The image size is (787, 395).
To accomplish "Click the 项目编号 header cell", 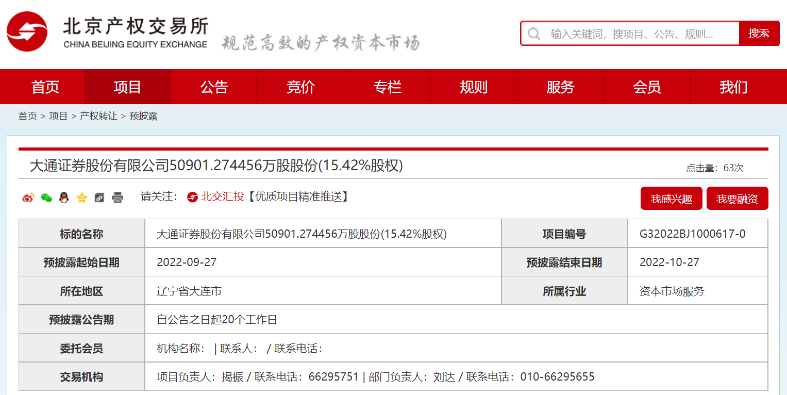I will pyautogui.click(x=564, y=234).
